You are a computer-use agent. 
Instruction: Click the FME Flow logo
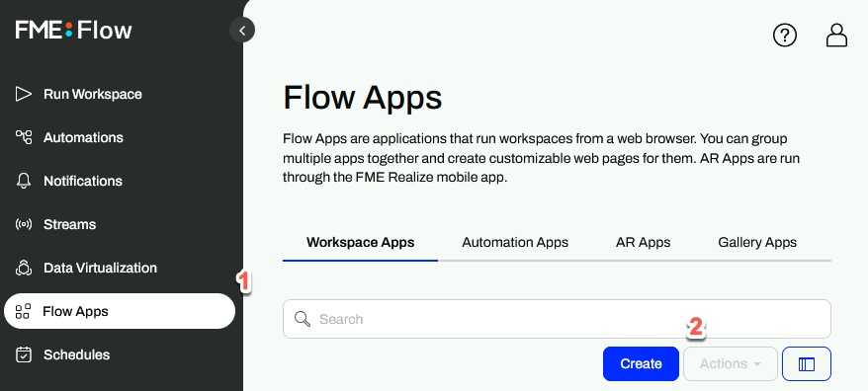[73, 30]
